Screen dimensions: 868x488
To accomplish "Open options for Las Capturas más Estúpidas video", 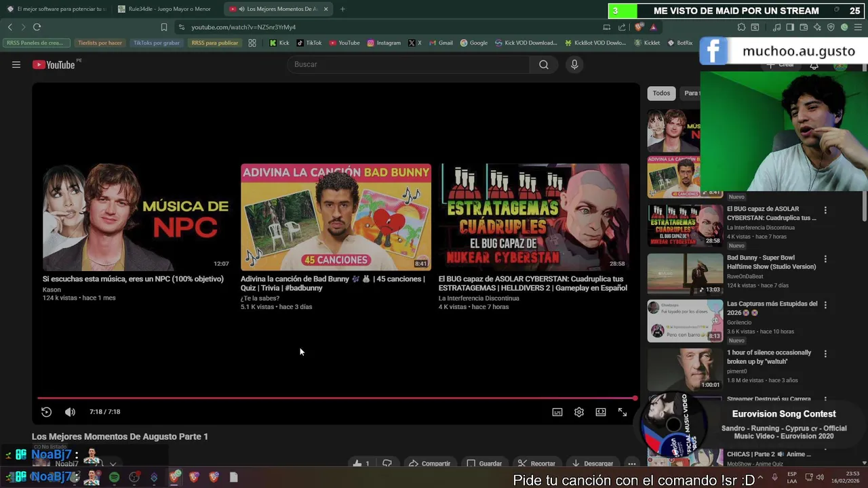I will coord(825,305).
